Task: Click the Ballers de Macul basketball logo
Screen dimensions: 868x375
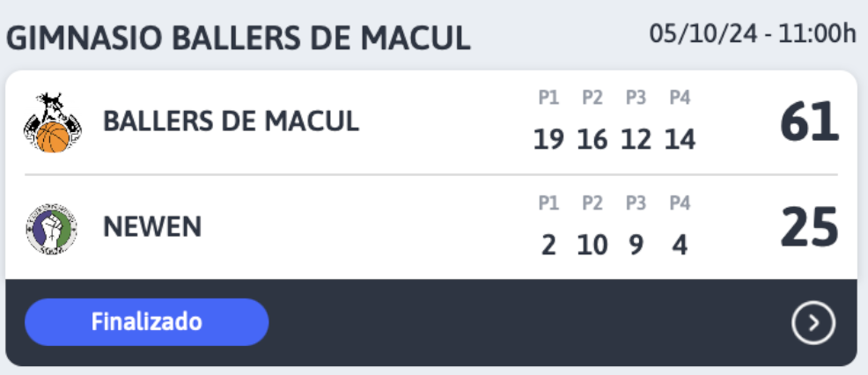Action: (x=53, y=122)
